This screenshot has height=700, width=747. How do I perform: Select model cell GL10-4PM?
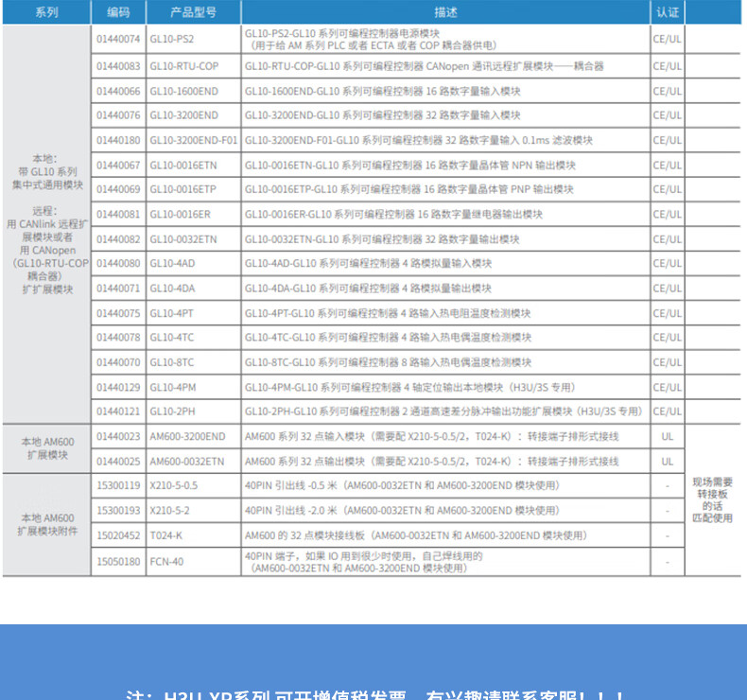(194, 388)
